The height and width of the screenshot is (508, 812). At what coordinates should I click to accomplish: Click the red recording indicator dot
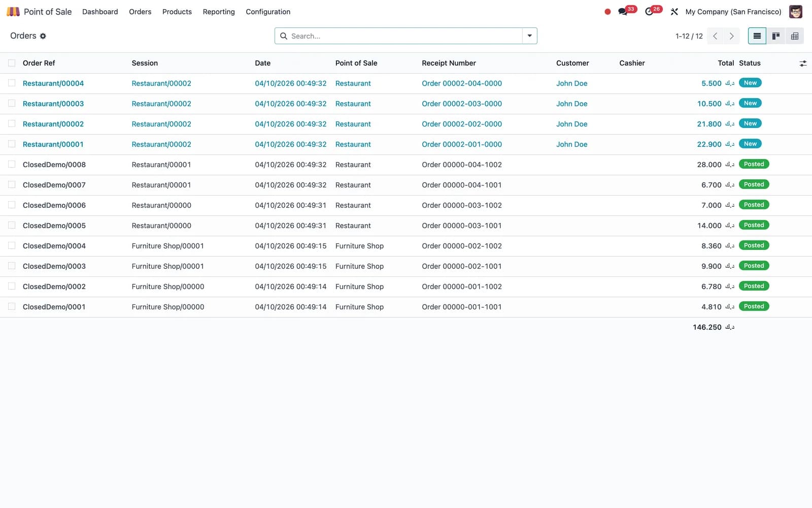tap(607, 12)
